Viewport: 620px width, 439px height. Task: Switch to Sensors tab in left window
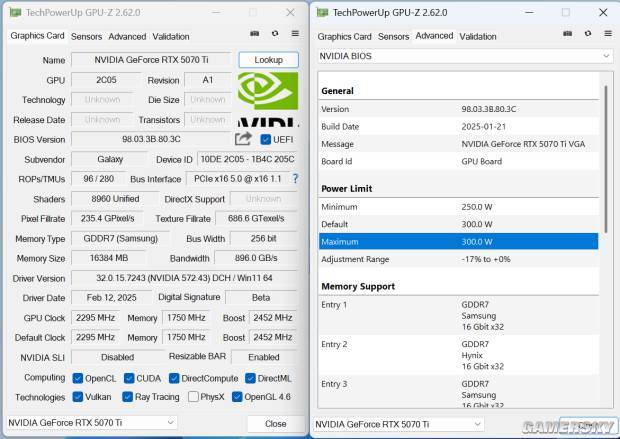click(x=86, y=36)
